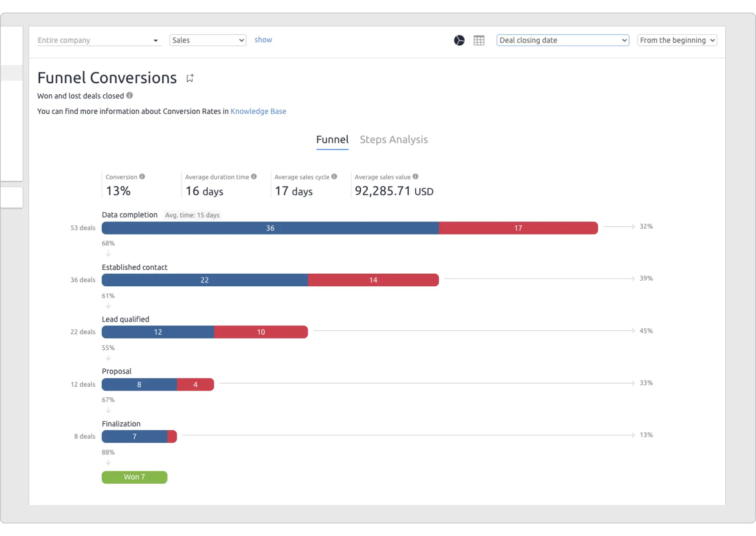Click the 53 deals label
Screen dimensions: 756x536
click(x=83, y=228)
